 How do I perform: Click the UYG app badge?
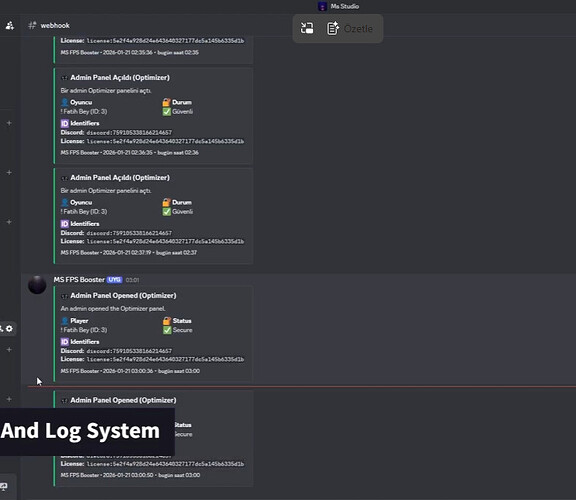(x=115, y=280)
